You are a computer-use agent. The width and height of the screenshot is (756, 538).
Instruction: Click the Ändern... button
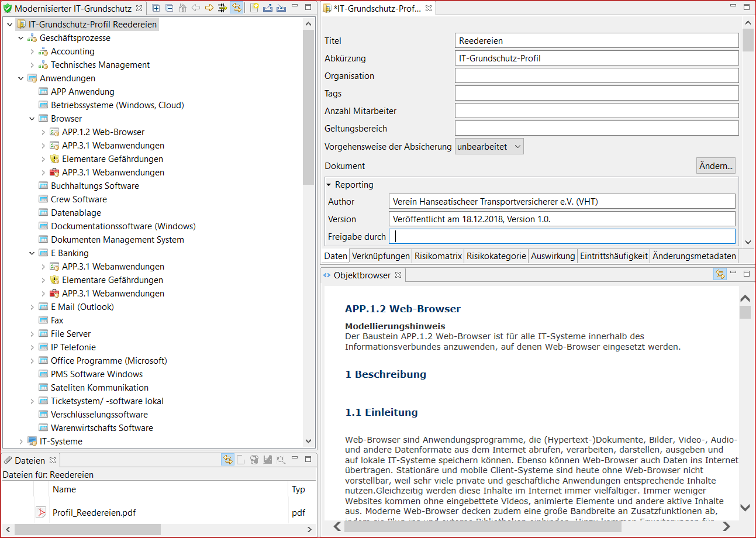pyautogui.click(x=716, y=166)
